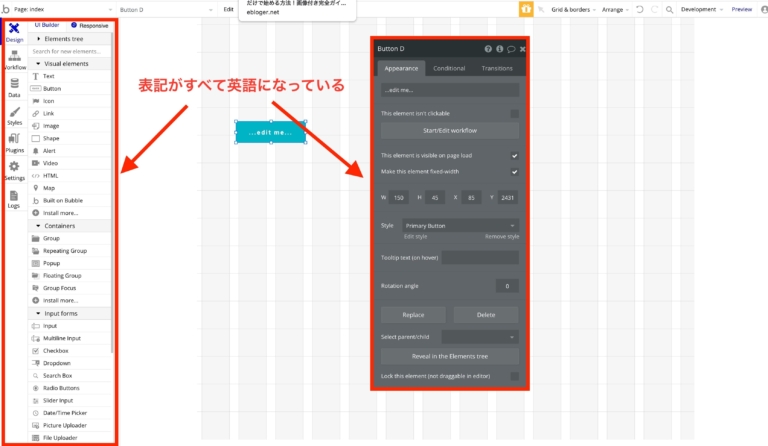Open the Edit menu
This screenshot has height=446, width=768.
point(228,9)
